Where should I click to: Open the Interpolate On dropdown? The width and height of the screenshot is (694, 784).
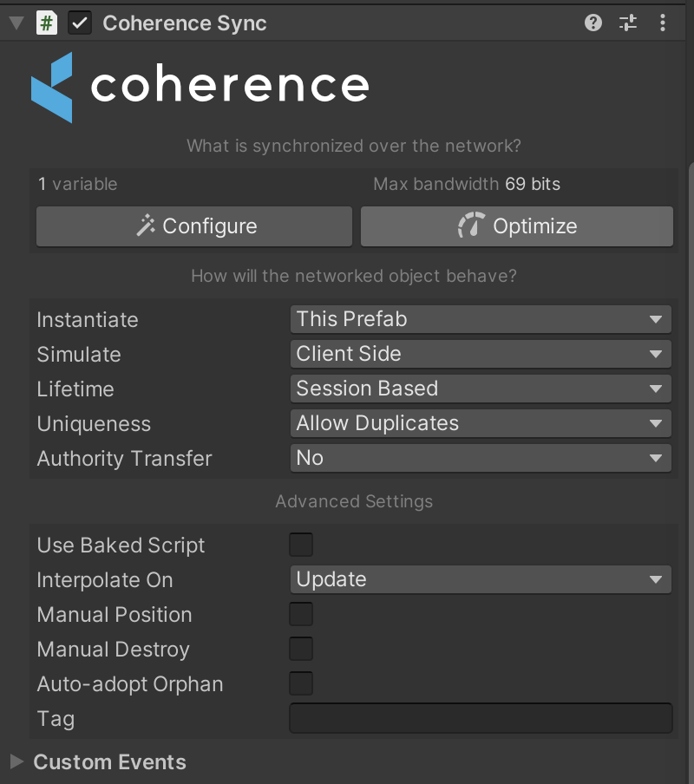pyautogui.click(x=480, y=579)
